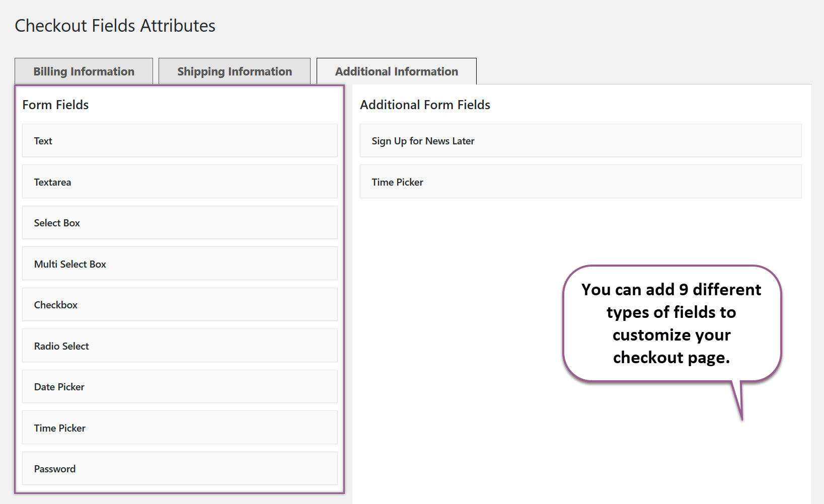824x504 pixels.
Task: Add a Checkbox field type
Action: pos(179,304)
